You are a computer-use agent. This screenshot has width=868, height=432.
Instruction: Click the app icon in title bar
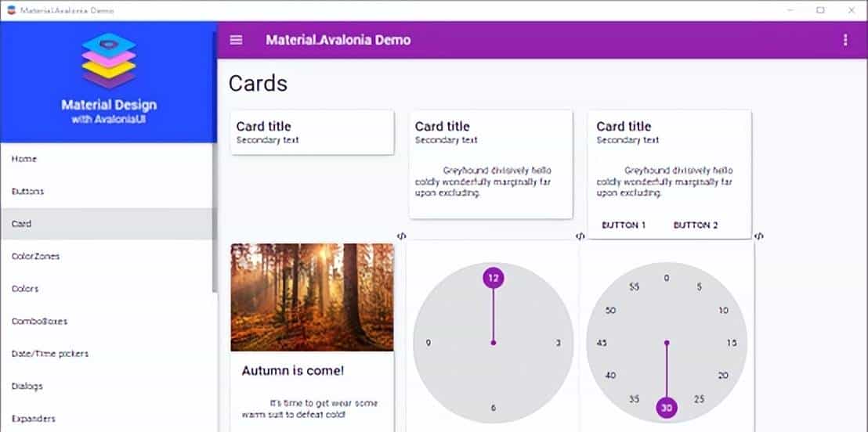pyautogui.click(x=11, y=10)
